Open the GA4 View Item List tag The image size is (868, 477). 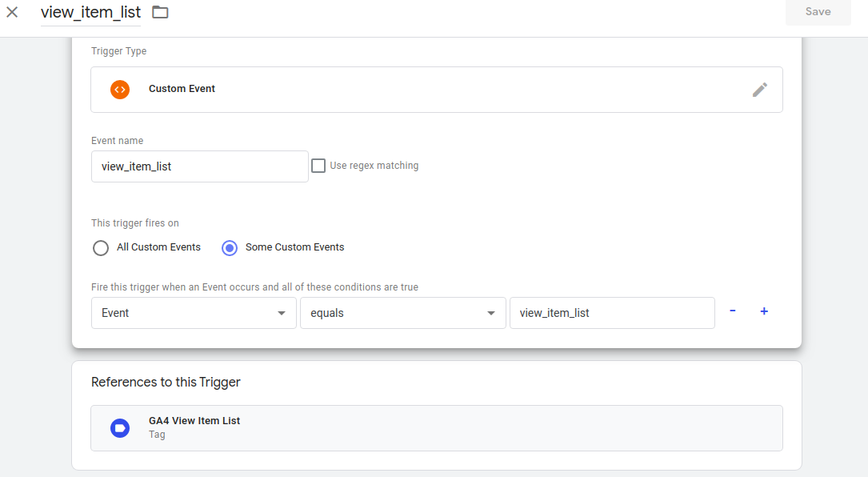tap(194, 421)
